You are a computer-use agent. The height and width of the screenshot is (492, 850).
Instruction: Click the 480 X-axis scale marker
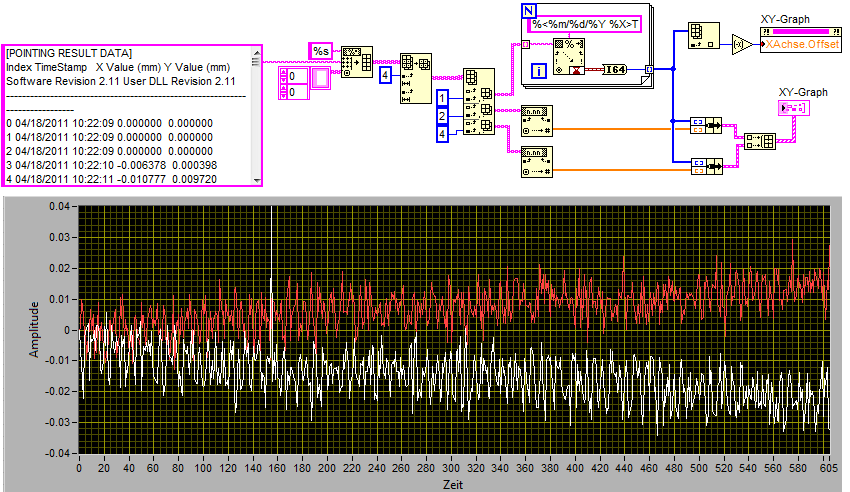674,468
